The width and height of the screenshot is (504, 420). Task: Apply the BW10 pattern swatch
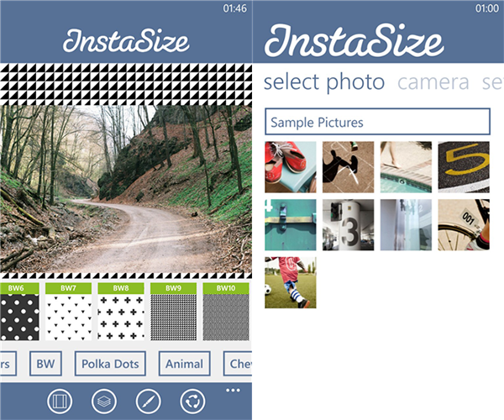[x=226, y=312]
